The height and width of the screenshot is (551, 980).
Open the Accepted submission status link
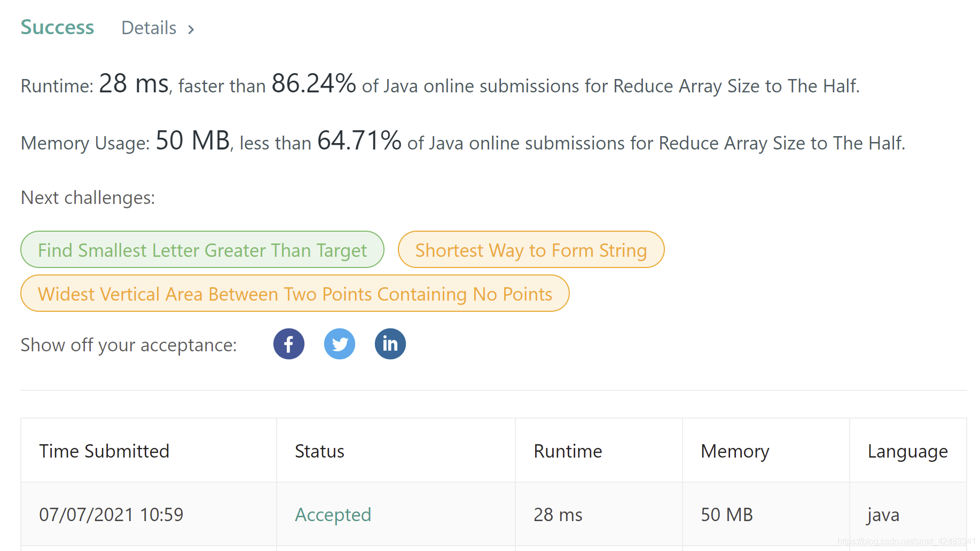[333, 515]
